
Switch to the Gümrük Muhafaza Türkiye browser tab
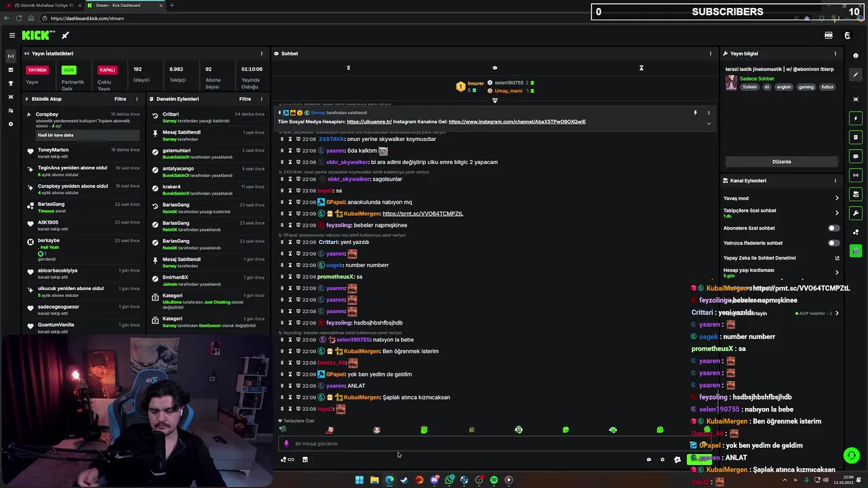click(44, 5)
